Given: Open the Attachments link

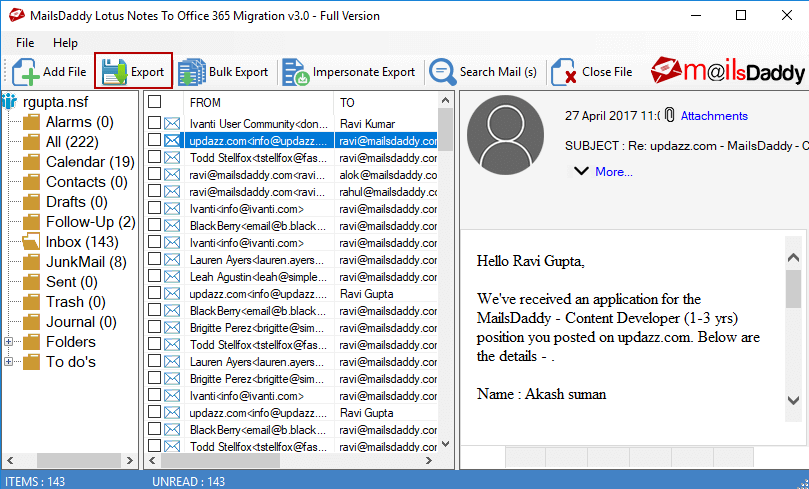Looking at the screenshot, I should point(714,116).
